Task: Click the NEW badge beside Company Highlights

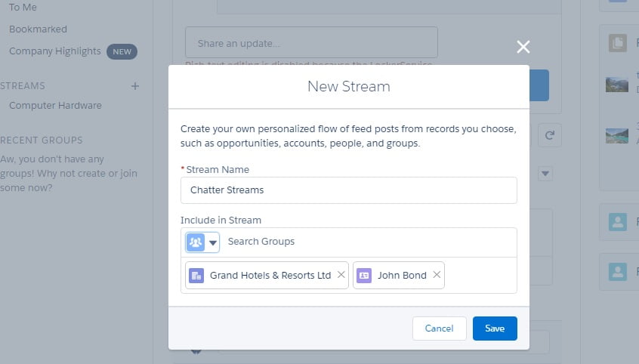Action: 122,52
